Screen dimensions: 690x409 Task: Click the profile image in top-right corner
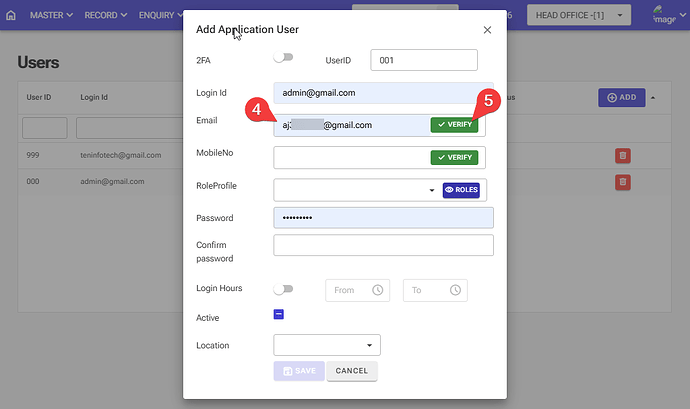coord(663,14)
